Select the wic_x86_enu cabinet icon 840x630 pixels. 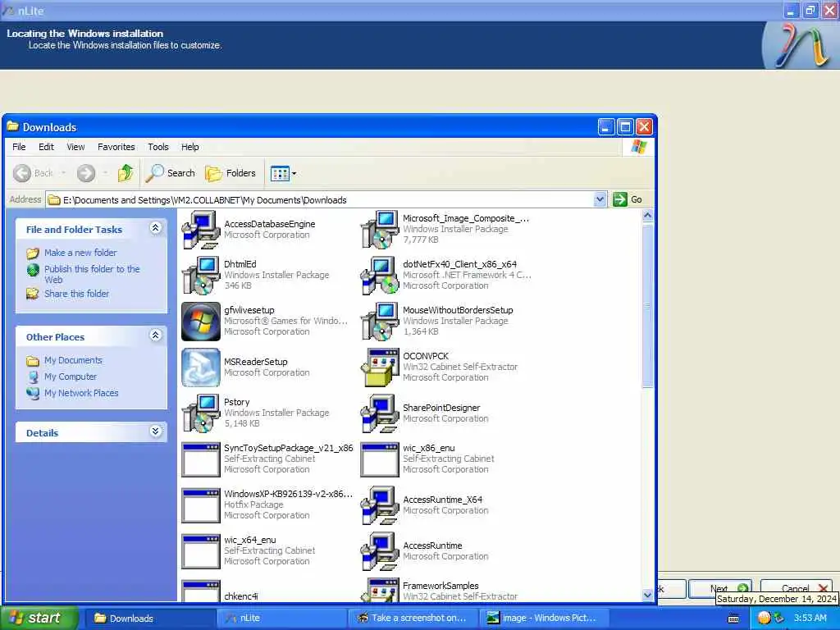(379, 459)
